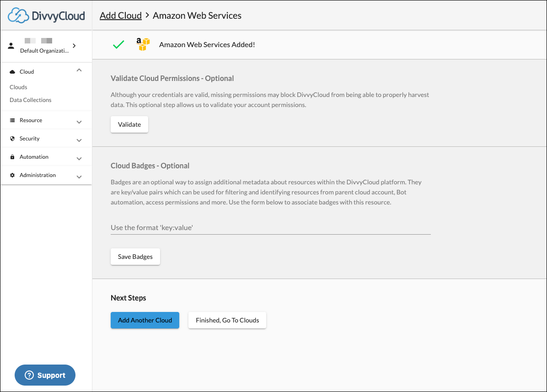Expand the Administration menu chevron
Image resolution: width=547 pixels, height=392 pixels.
point(79,177)
